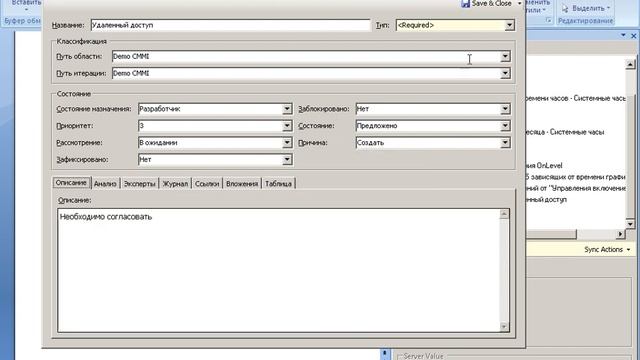The width and height of the screenshot is (640, 360).
Task: Click the Save & Close button label
Action: 491,3
